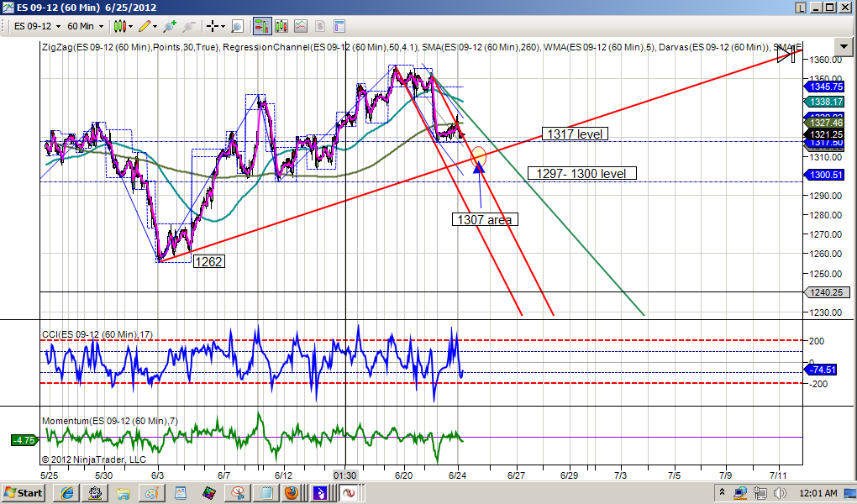The width and height of the screenshot is (857, 504).
Task: Select the '1262' low label
Action: point(208,261)
